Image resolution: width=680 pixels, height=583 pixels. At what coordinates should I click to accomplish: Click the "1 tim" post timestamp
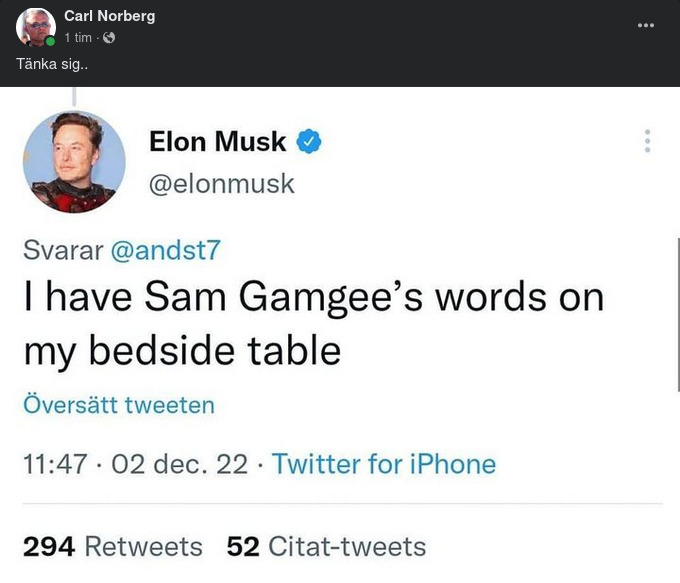point(78,38)
